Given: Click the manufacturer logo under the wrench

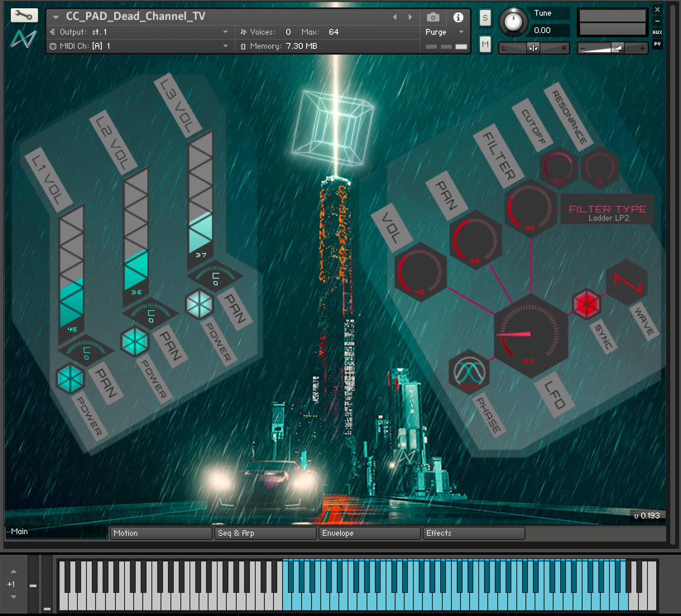Looking at the screenshot, I should click(23, 39).
